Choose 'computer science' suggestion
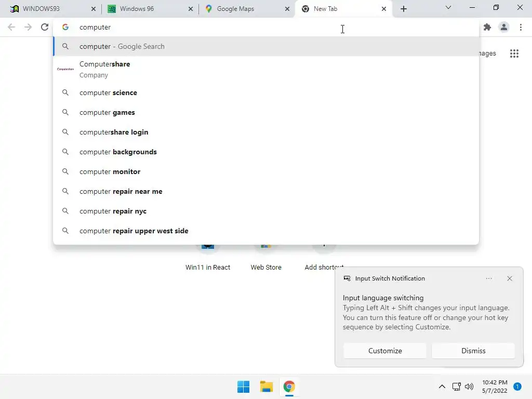This screenshot has height=399, width=532. coord(266,92)
